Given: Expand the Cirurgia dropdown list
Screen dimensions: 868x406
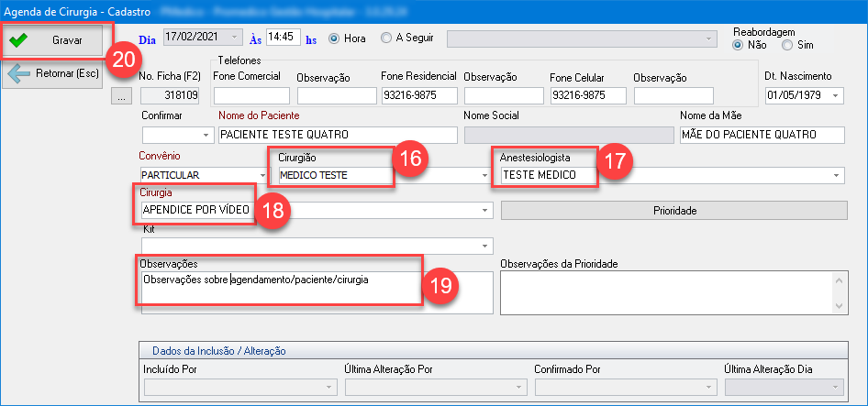Looking at the screenshot, I should [484, 210].
